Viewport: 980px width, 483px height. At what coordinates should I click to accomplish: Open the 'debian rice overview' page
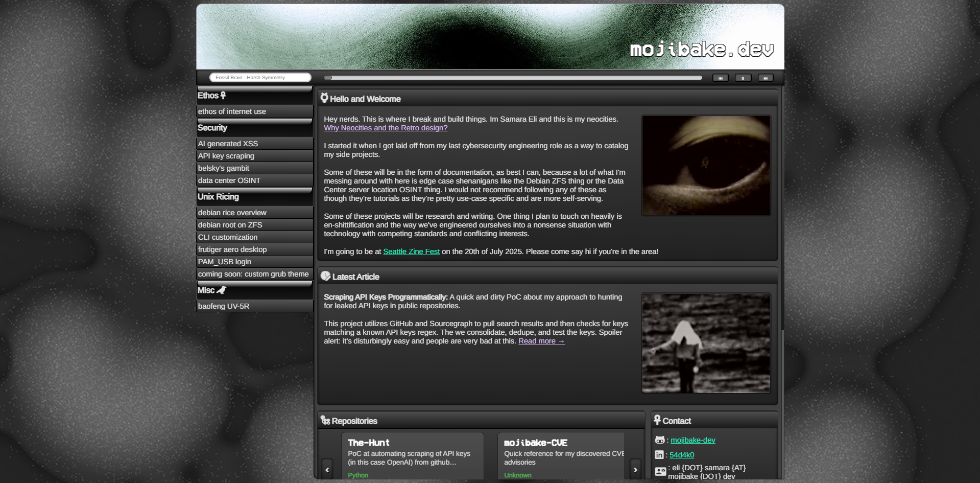tap(255, 213)
